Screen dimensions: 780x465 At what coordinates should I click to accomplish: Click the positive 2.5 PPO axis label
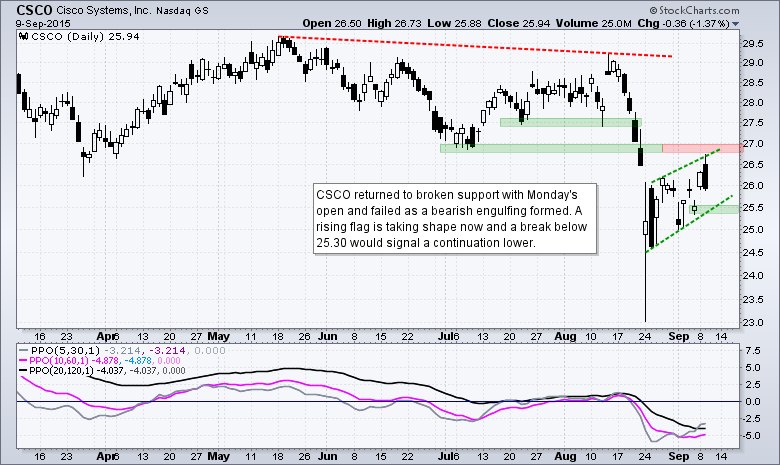753,384
